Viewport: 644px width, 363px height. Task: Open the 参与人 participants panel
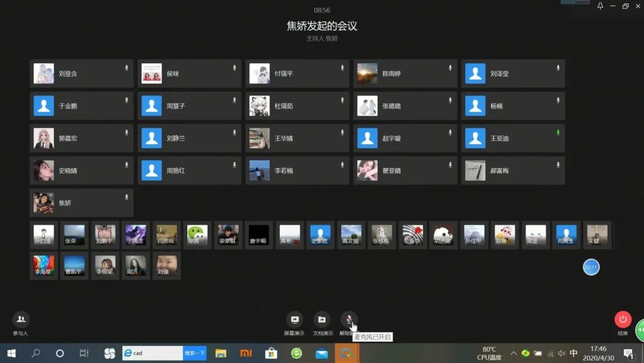click(x=20, y=320)
